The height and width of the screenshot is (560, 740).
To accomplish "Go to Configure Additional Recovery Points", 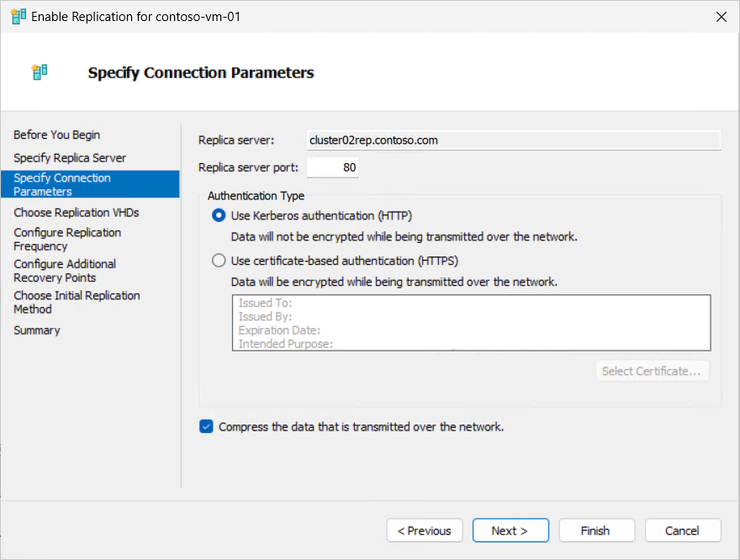I will 65,271.
